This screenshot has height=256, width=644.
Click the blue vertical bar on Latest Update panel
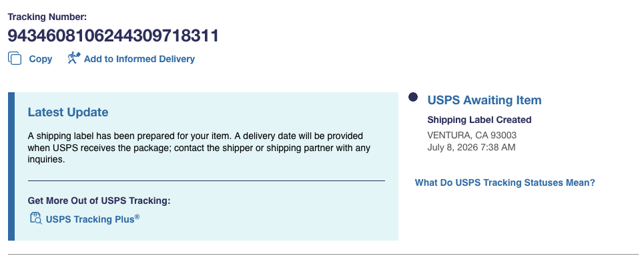pyautogui.click(x=11, y=166)
